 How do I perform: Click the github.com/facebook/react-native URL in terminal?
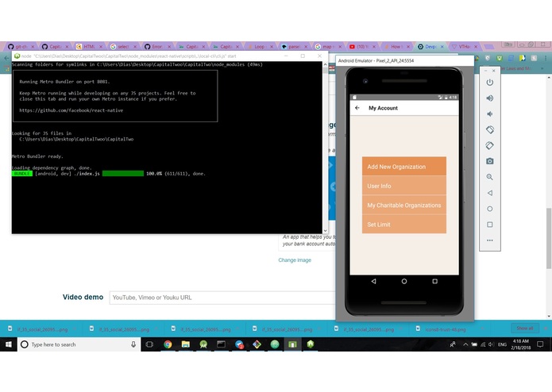(71, 110)
